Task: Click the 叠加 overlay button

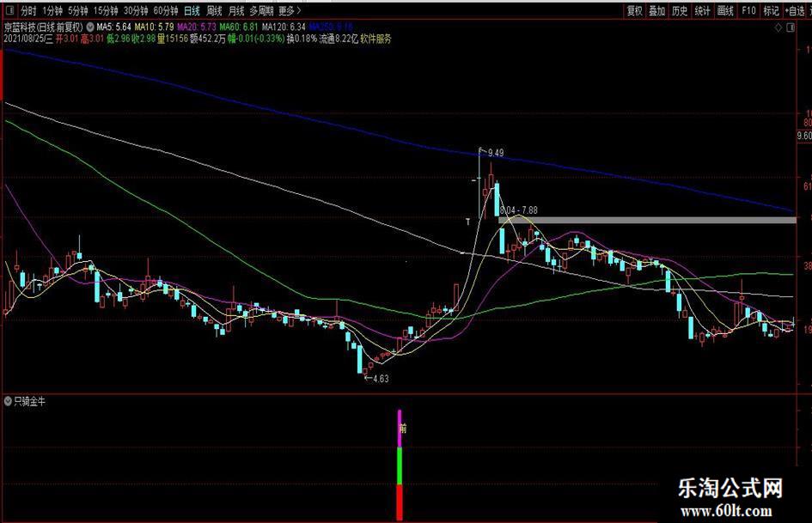Action: 657,10
